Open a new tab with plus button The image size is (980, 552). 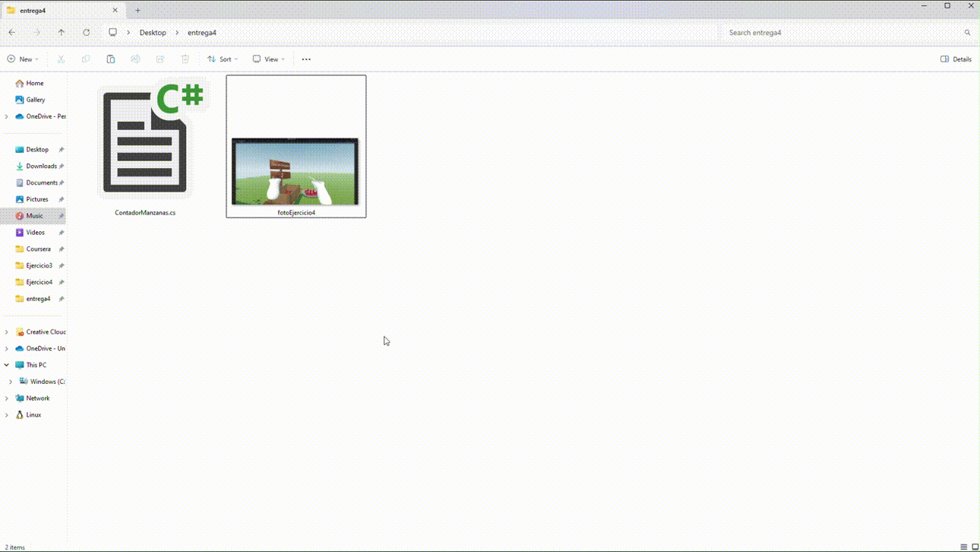coord(138,11)
